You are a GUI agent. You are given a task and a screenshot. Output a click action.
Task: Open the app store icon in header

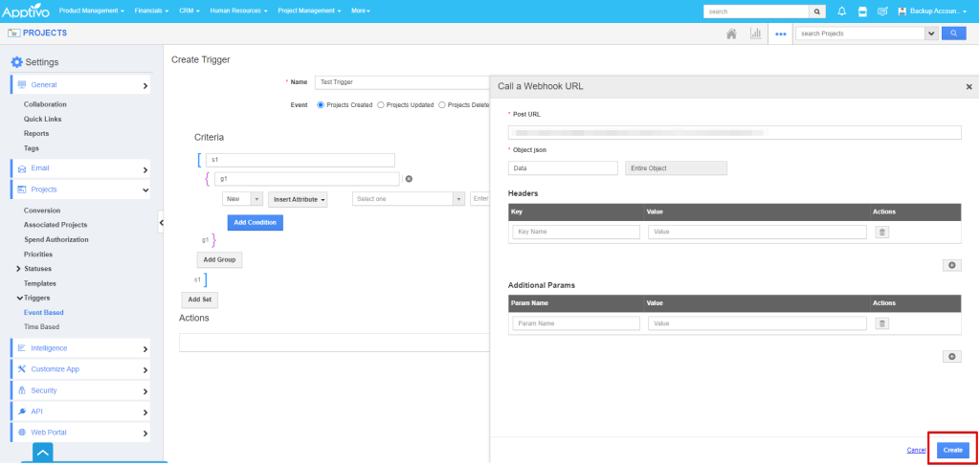(x=862, y=11)
